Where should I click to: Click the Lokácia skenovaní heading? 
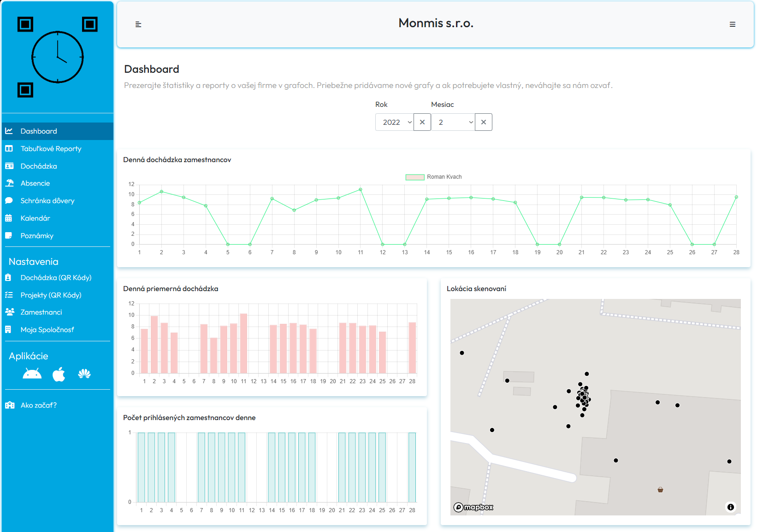(476, 289)
